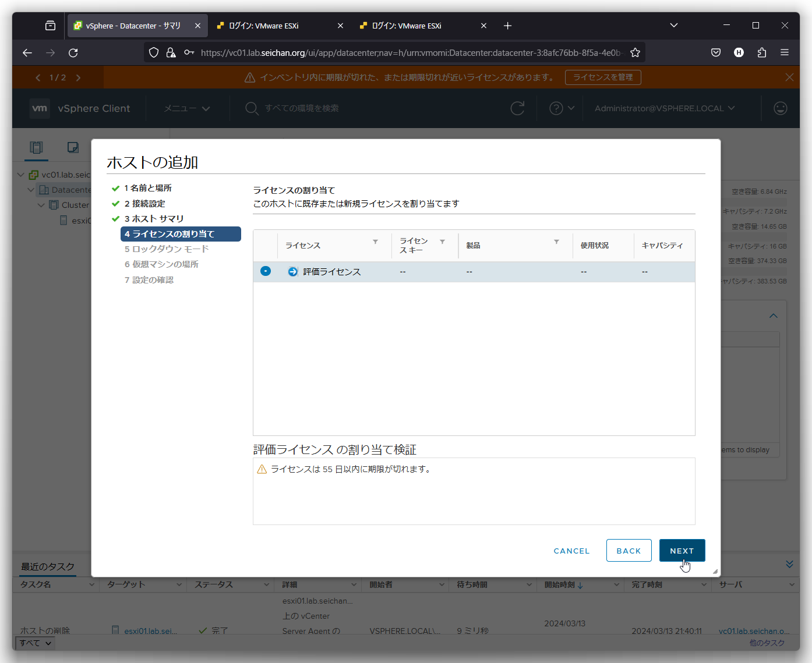Image resolution: width=812 pixels, height=663 pixels.
Task: Open the list all tabs dropdown
Action: [x=674, y=26]
